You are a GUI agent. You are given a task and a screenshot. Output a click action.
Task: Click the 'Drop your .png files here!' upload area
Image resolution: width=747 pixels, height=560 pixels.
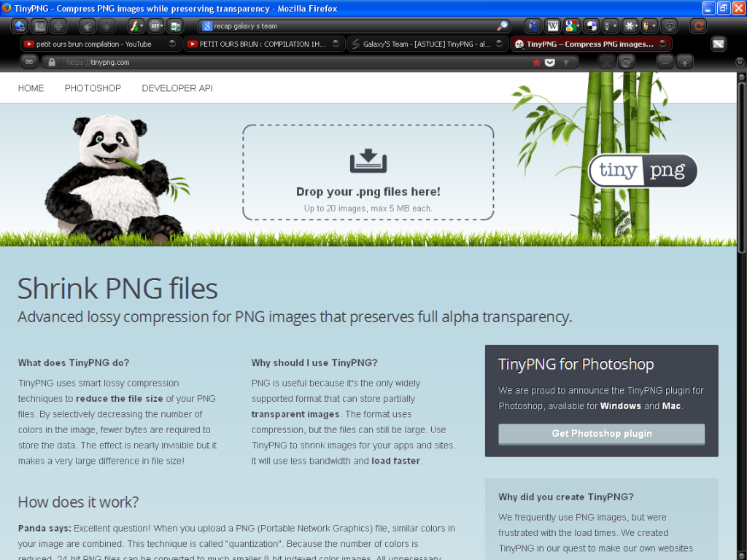(368, 172)
